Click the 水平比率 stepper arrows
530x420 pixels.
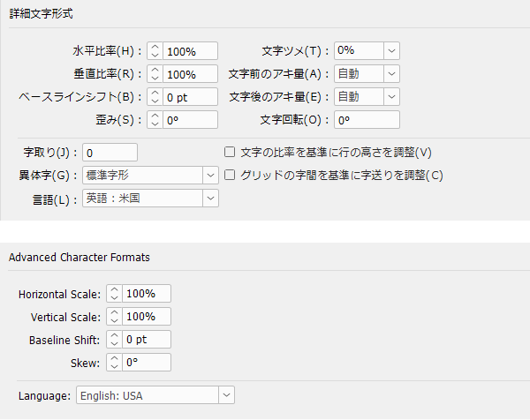(x=155, y=51)
